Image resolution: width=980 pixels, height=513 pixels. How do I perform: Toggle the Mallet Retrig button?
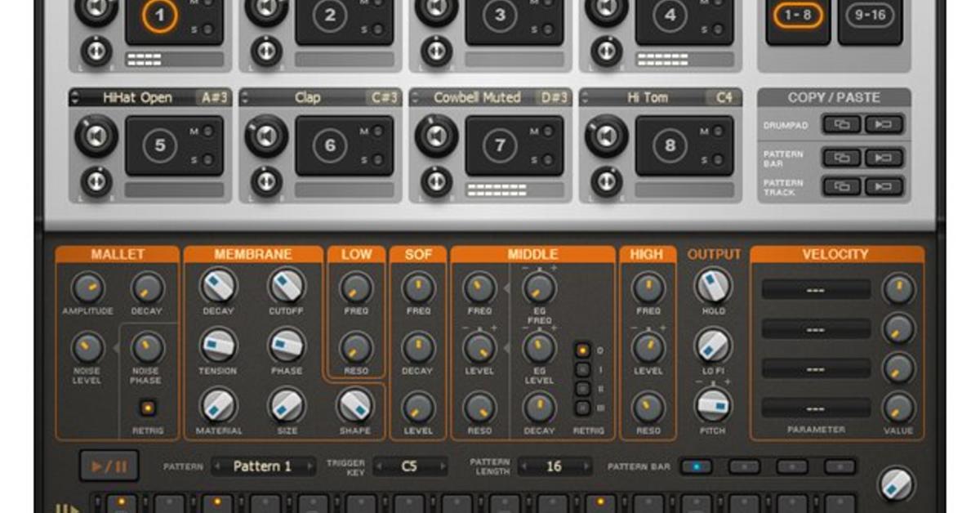pos(148,408)
